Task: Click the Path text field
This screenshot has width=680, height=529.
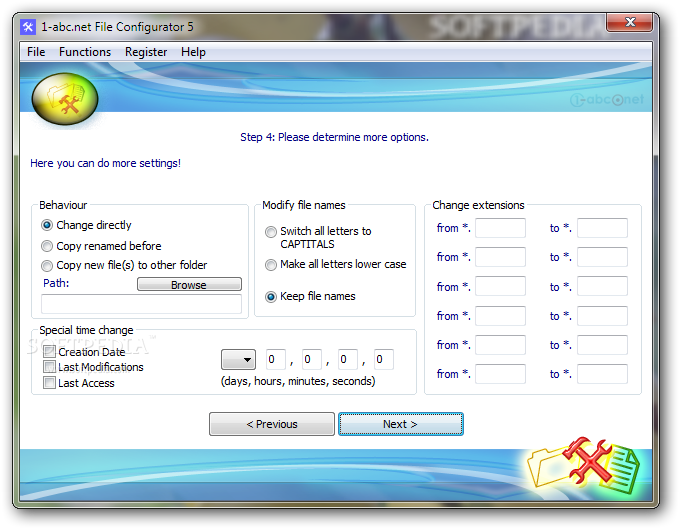Action: click(141, 304)
